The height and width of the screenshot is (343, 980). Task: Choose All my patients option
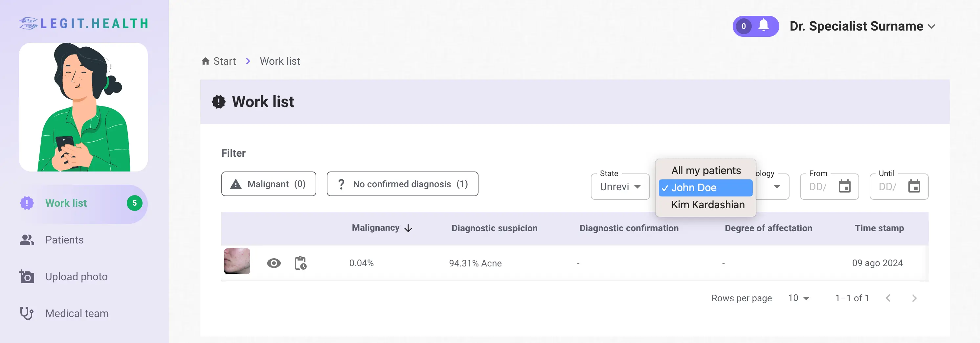706,171
